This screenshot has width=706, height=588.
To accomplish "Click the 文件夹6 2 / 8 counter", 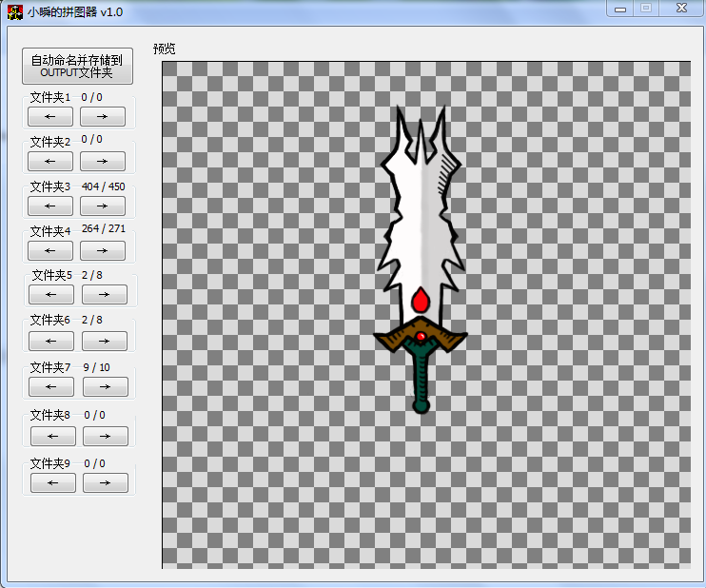I will (x=92, y=320).
